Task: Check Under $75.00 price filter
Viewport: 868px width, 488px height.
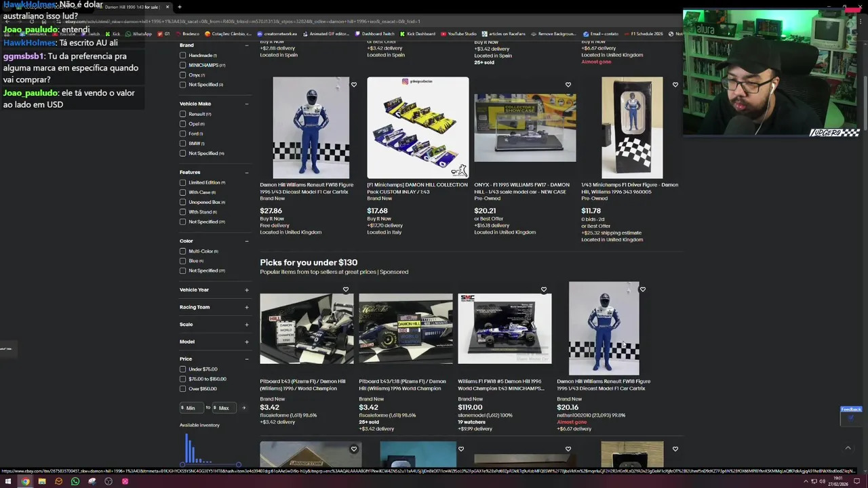Action: pyautogui.click(x=182, y=369)
